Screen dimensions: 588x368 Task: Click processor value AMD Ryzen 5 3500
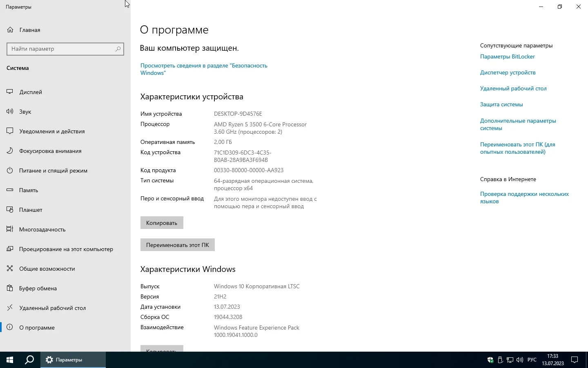coord(260,128)
